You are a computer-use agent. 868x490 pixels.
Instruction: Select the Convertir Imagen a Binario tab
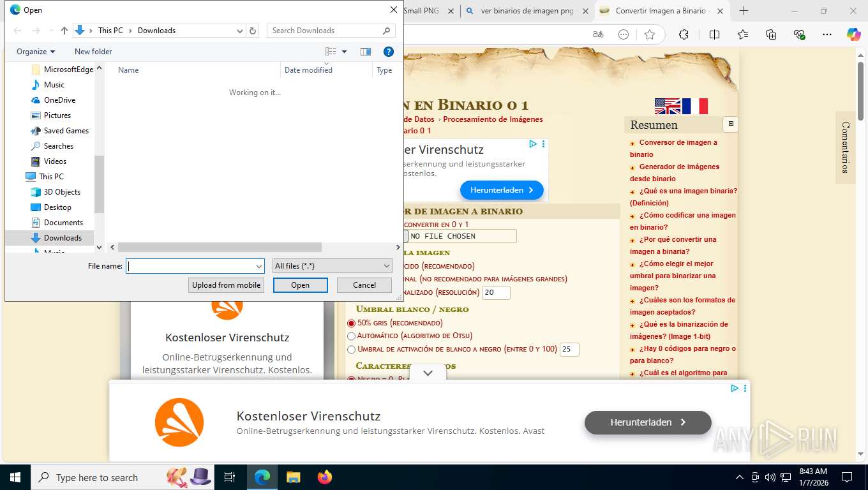coord(662,11)
